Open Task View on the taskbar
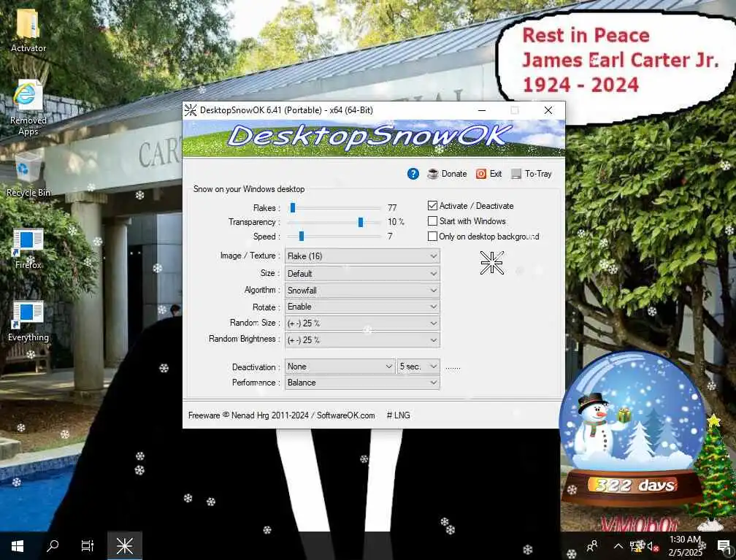Image resolution: width=736 pixels, height=560 pixels. (88, 546)
